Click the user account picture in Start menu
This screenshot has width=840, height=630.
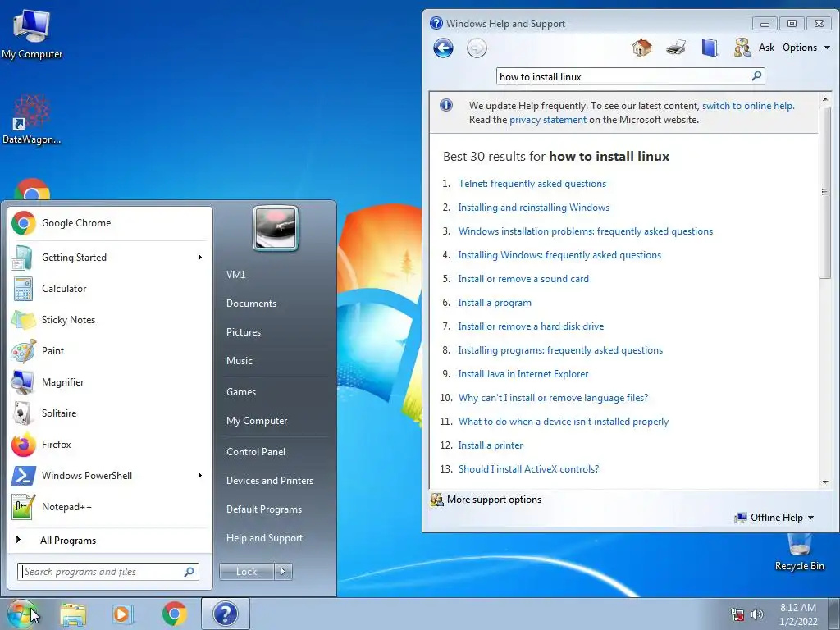(x=276, y=228)
